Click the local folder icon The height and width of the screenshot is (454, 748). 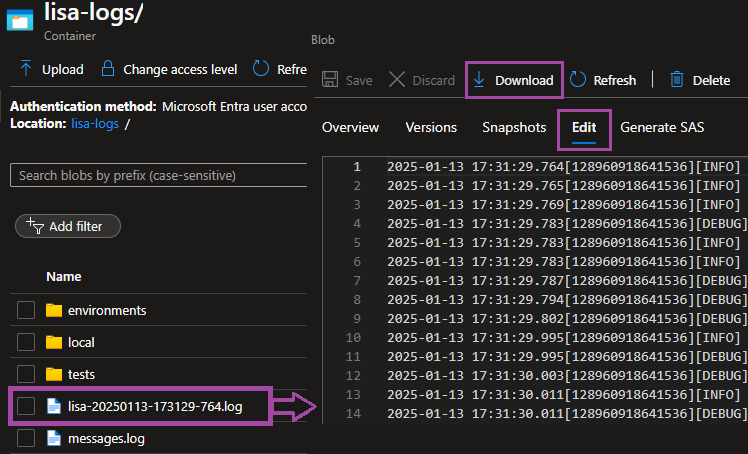[54, 342]
